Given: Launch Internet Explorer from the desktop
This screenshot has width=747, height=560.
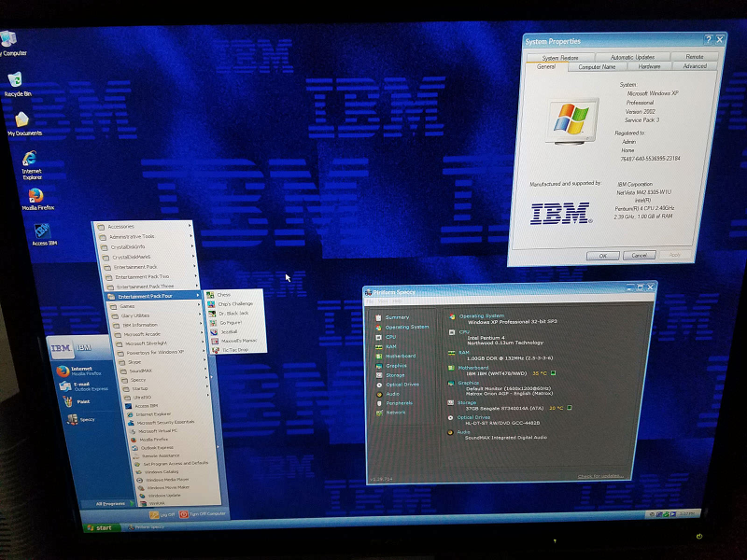Looking at the screenshot, I should point(31,165).
